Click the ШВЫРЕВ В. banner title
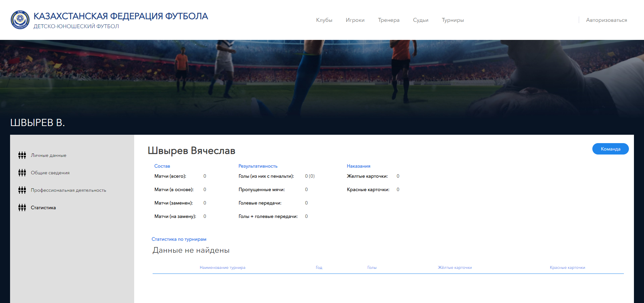 [x=38, y=123]
